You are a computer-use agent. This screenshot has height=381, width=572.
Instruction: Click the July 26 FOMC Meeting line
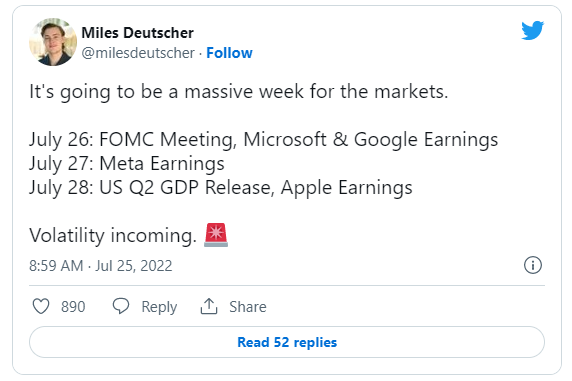pos(263,140)
